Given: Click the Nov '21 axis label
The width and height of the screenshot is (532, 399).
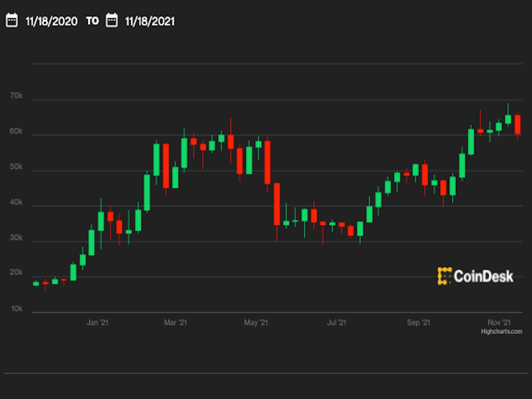Looking at the screenshot, I should [499, 322].
